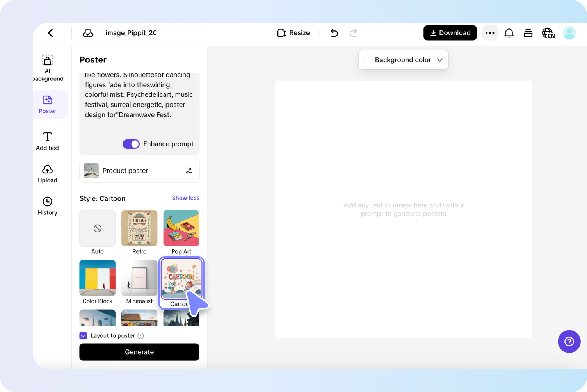Collapse styles using Show less
Viewport: 587px width, 392px height.
coord(185,198)
